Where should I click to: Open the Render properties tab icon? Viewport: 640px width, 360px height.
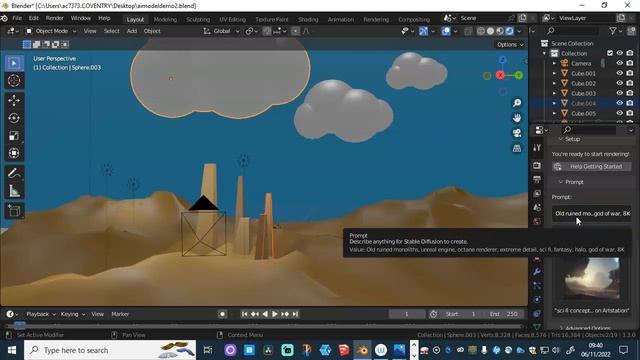point(537,165)
